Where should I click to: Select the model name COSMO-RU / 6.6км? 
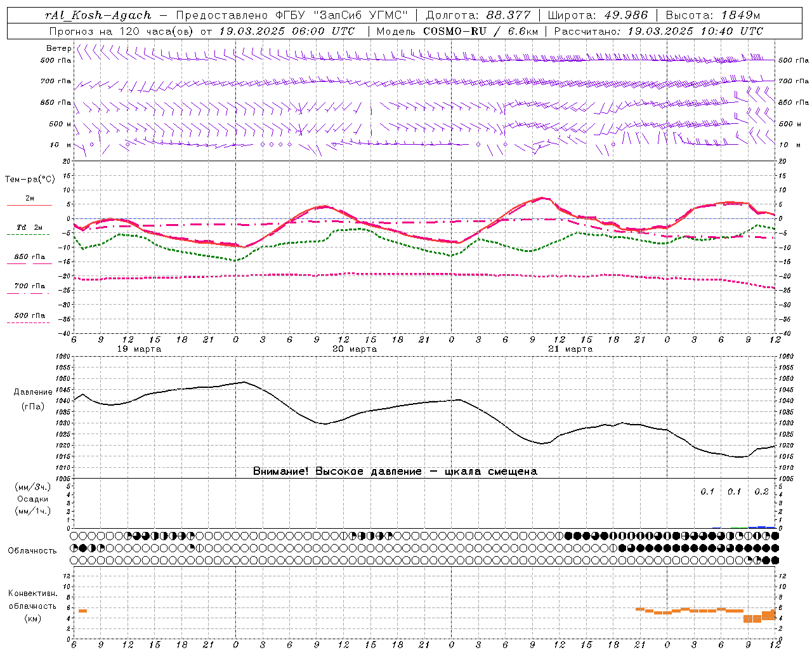coord(480,31)
